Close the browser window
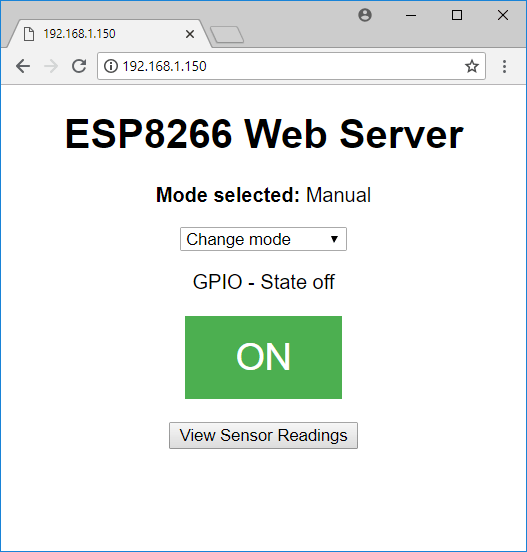 503,15
